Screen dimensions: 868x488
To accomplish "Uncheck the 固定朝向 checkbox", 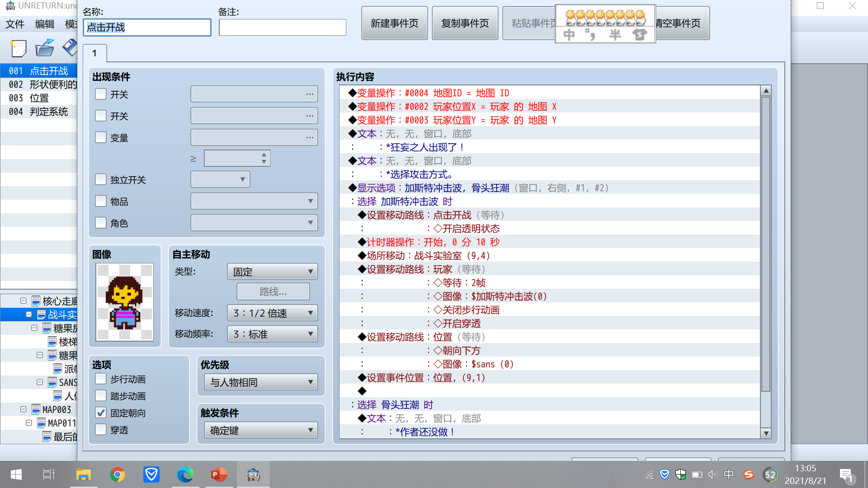I will pos(101,413).
